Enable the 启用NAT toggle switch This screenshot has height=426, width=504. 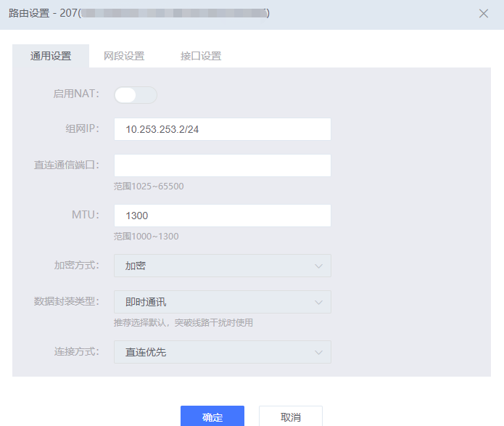(x=135, y=95)
